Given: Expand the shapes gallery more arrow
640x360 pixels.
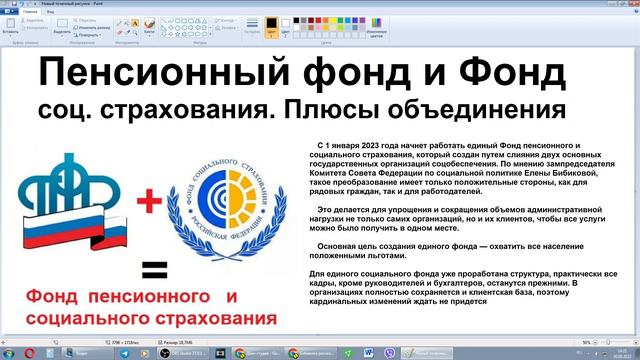Looking at the screenshot, I should 211,35.
